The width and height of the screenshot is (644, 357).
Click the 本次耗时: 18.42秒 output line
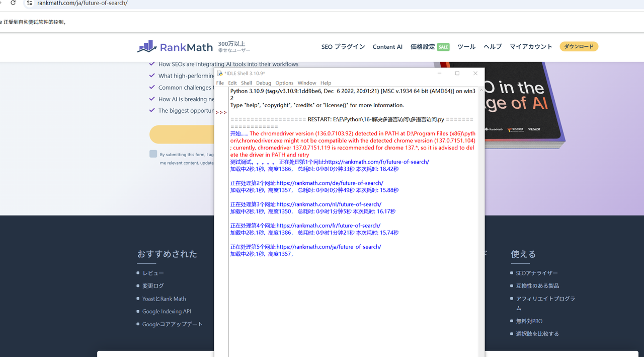(314, 169)
